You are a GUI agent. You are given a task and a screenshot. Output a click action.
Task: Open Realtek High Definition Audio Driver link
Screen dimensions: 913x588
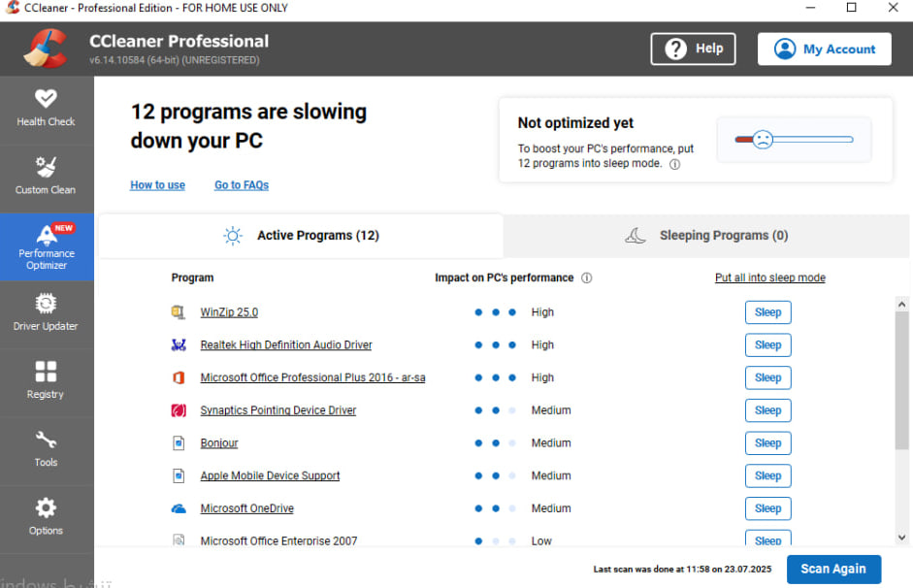(286, 345)
